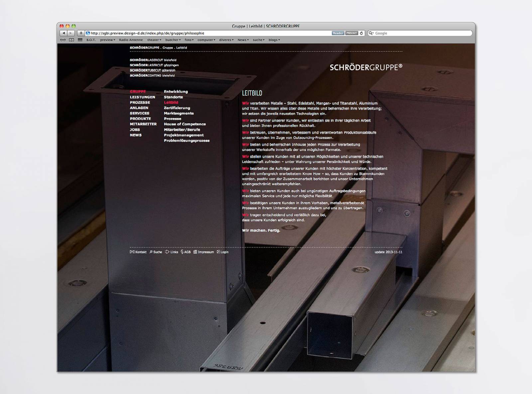Click the Login footer link
Screen dimensions: 532x394
(223, 252)
